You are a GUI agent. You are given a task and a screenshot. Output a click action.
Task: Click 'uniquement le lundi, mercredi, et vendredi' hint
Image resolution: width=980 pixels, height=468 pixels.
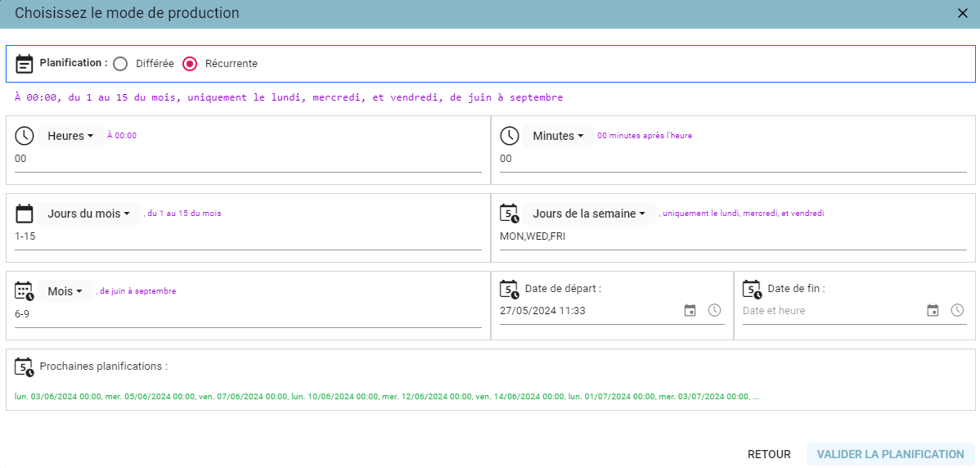click(x=741, y=214)
